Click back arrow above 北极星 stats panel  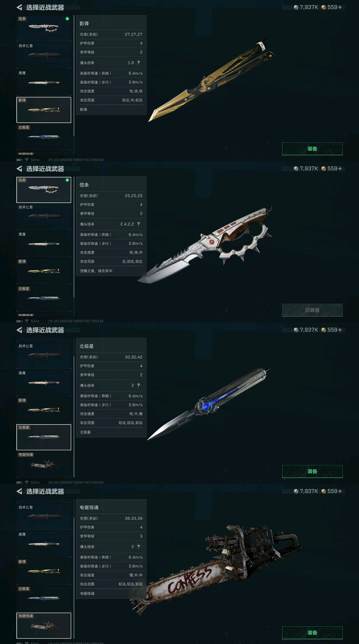pyautogui.click(x=19, y=330)
